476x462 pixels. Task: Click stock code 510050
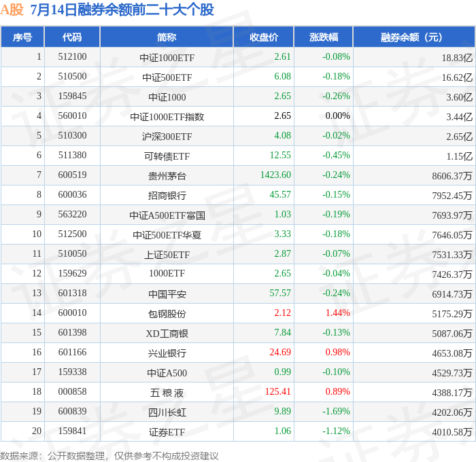72,254
